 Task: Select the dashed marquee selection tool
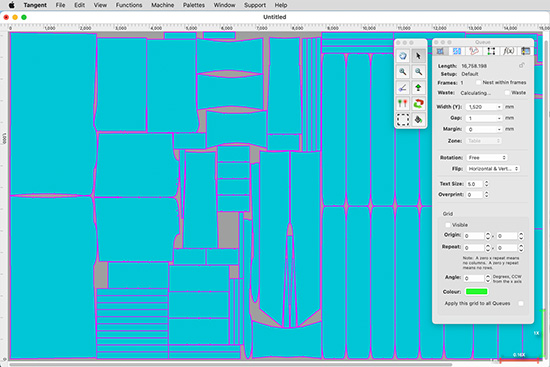(x=403, y=119)
